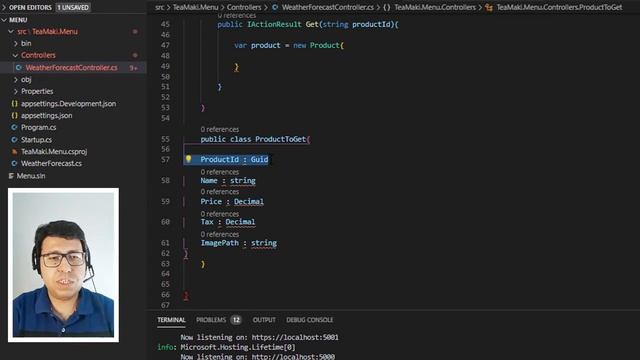Click the 0 references CodeLens above ProductToGet class
640x360 pixels.
pyautogui.click(x=220, y=129)
